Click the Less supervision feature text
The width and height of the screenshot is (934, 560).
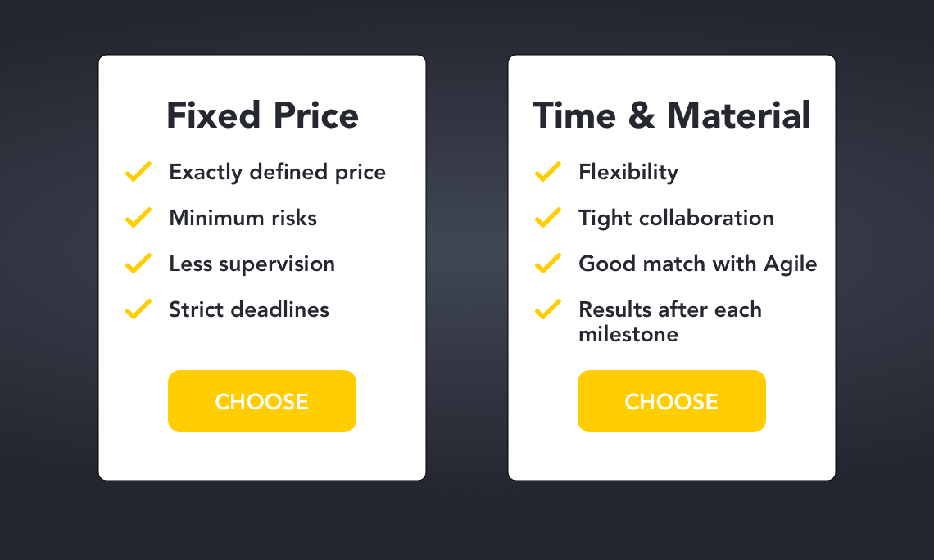point(252,264)
